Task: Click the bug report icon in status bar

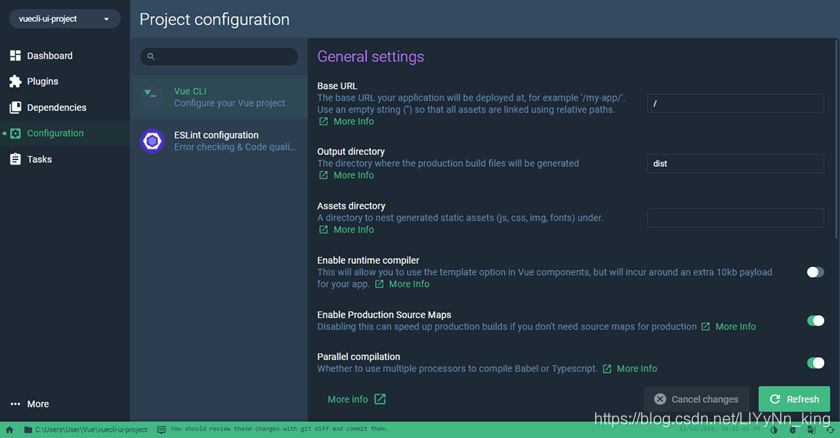Action: [x=793, y=430]
